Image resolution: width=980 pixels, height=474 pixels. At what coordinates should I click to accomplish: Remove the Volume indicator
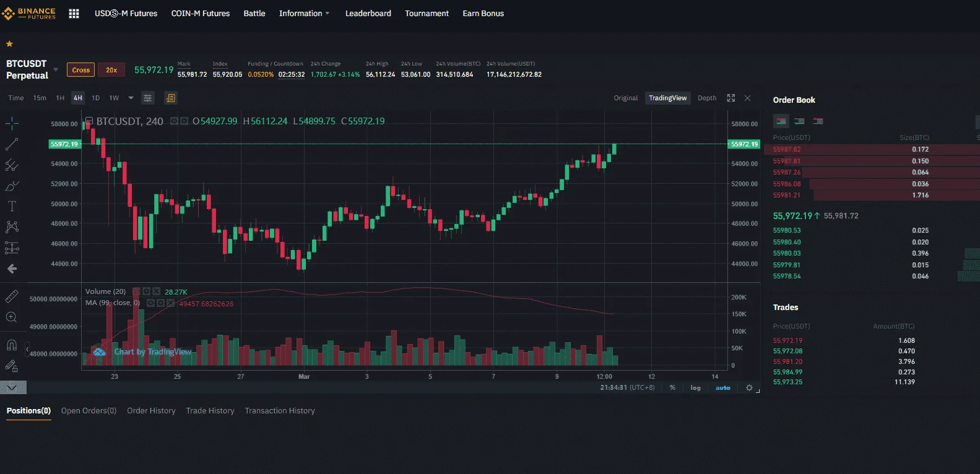(x=157, y=291)
